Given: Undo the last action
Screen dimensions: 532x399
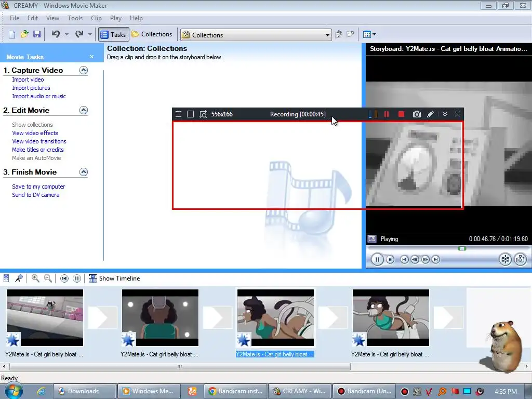Looking at the screenshot, I should coord(56,34).
